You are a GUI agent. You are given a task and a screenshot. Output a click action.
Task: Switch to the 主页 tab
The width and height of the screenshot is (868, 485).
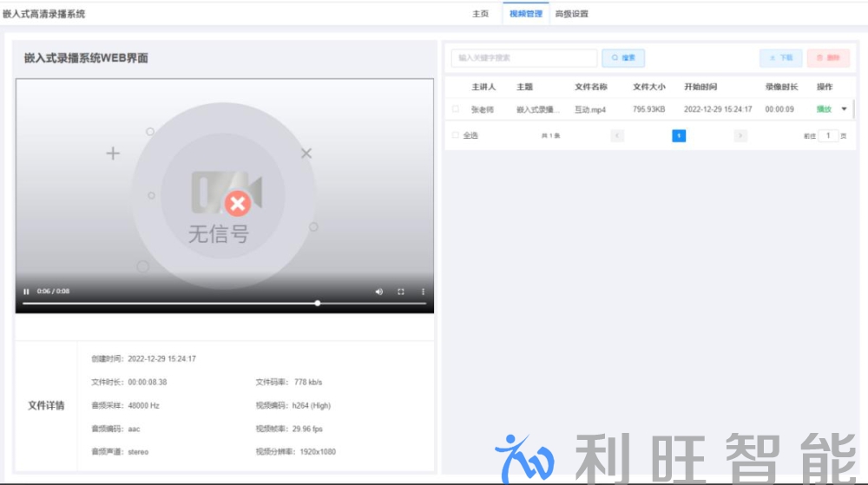(480, 14)
